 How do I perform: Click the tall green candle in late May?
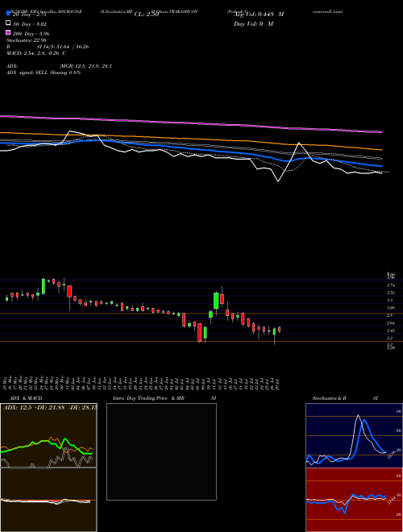click(x=44, y=286)
